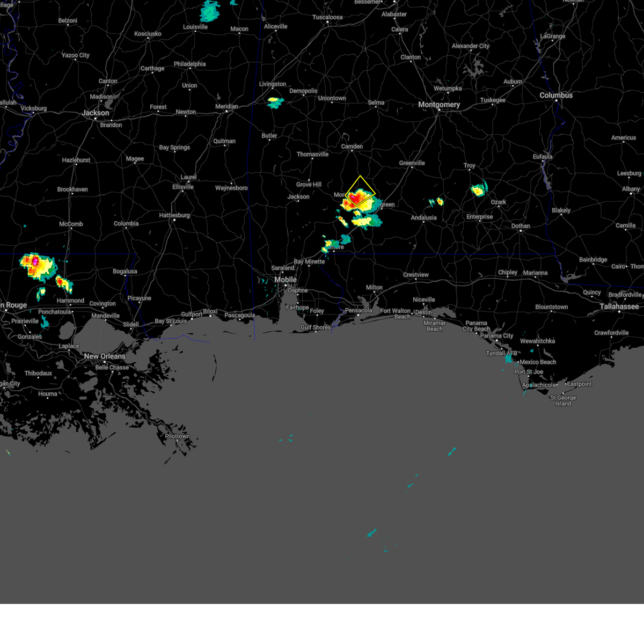Click the purple-core storm cell northwest of Hammond
This screenshot has height=644, width=644.
point(38,267)
